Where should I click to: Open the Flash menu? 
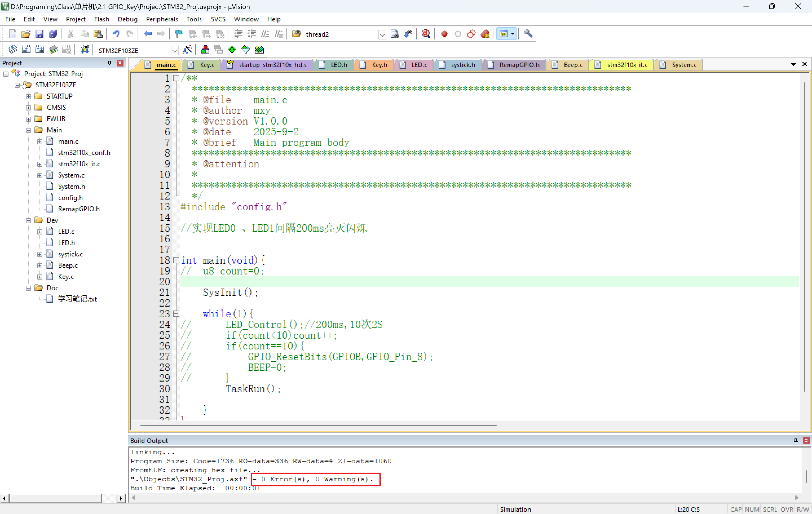[101, 19]
